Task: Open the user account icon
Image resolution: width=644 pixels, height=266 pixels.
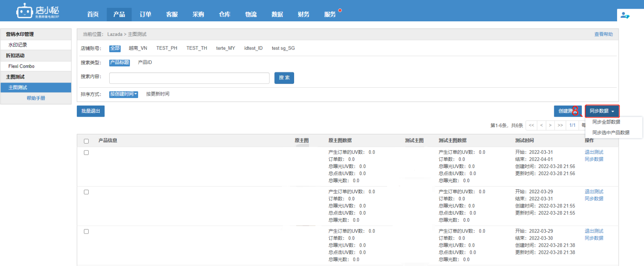Action: pyautogui.click(x=625, y=15)
